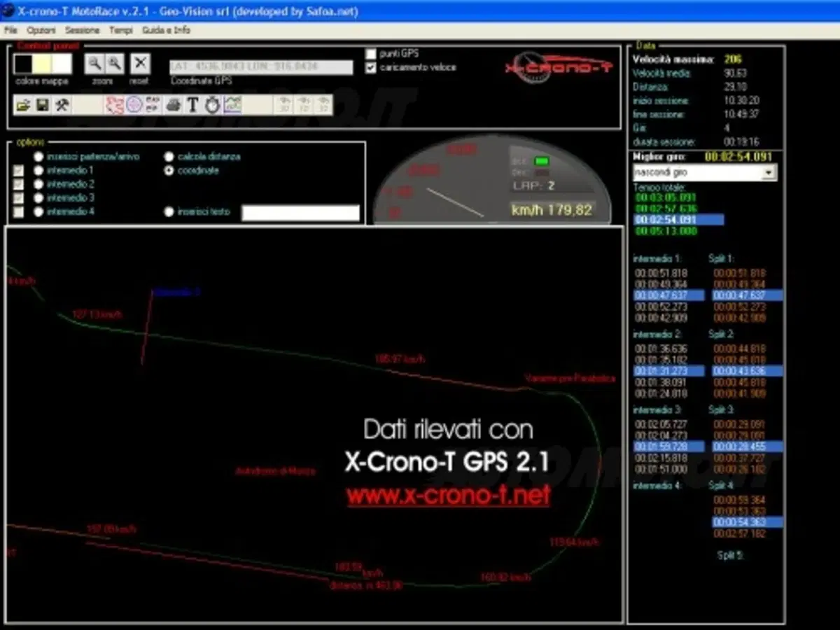
Task: Click the red track map icon
Action: (114, 105)
